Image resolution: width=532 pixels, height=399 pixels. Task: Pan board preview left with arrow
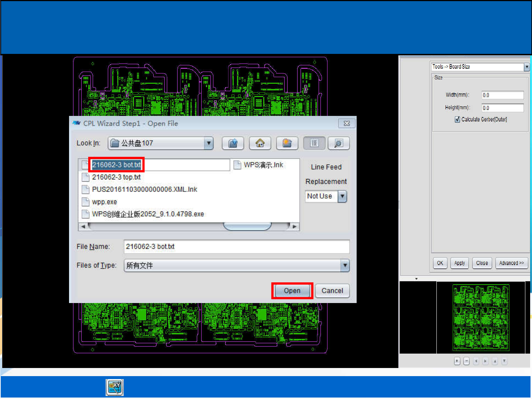[476, 361]
